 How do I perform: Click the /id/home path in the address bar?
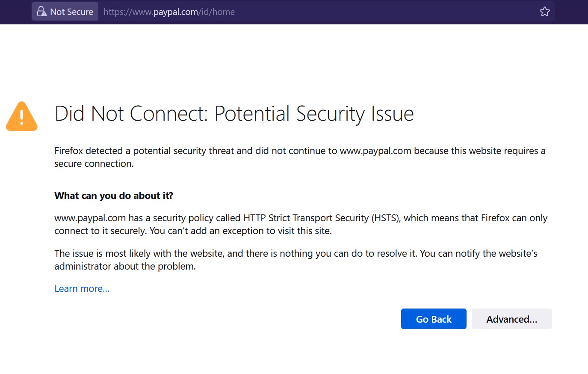coord(216,12)
